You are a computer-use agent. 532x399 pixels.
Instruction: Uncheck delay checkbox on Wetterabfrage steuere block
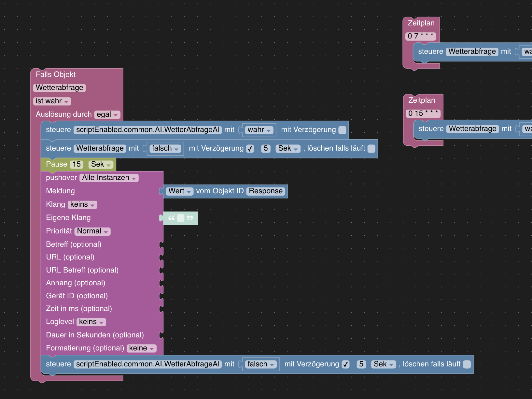click(x=250, y=149)
